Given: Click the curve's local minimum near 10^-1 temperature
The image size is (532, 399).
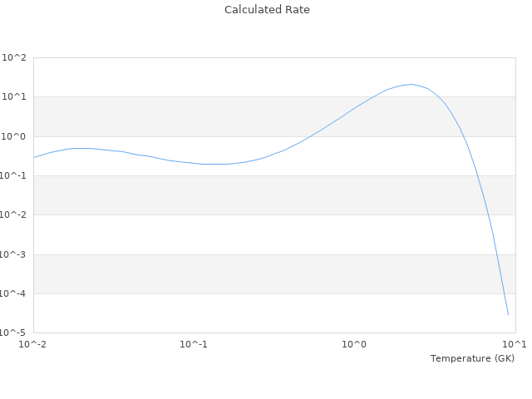Looking at the screenshot, I should pos(214,164).
